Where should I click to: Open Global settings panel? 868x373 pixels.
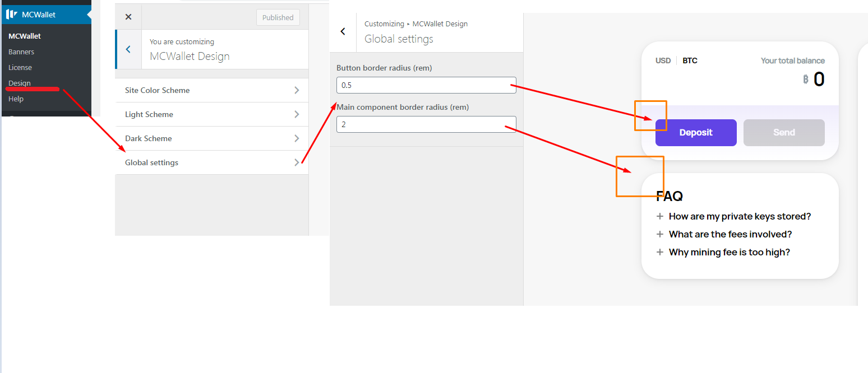coord(211,162)
